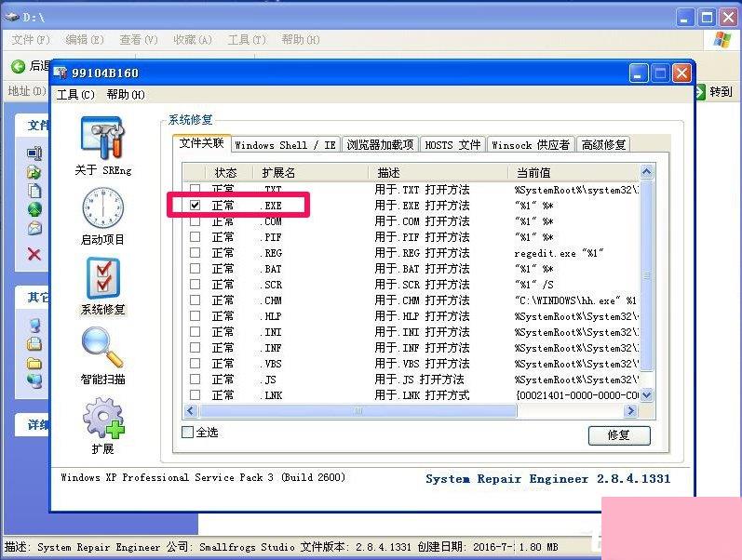Open the Winsock 供应者 tab
Image resolution: width=742 pixels, height=560 pixels.
531,145
